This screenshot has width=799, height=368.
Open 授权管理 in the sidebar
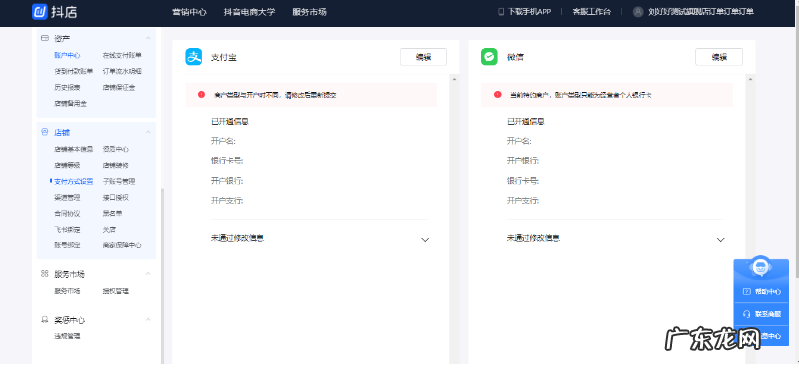[x=116, y=291]
